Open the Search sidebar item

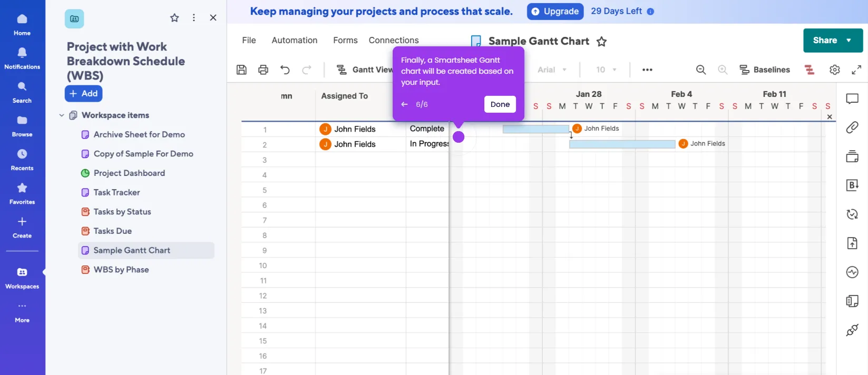(x=22, y=92)
